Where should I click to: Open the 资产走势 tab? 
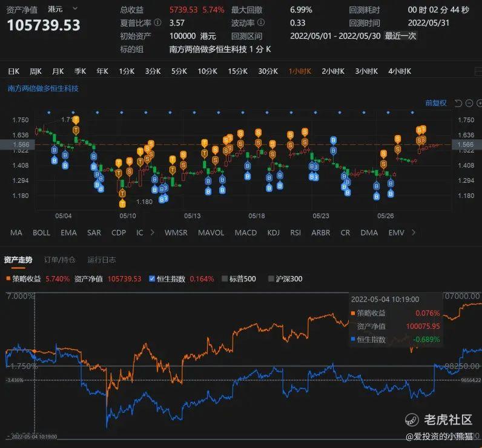coord(18,260)
